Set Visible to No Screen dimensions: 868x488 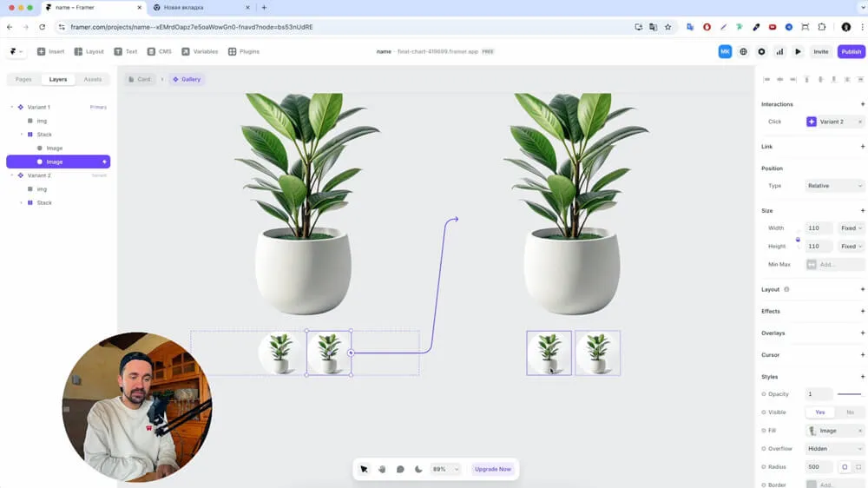point(850,412)
